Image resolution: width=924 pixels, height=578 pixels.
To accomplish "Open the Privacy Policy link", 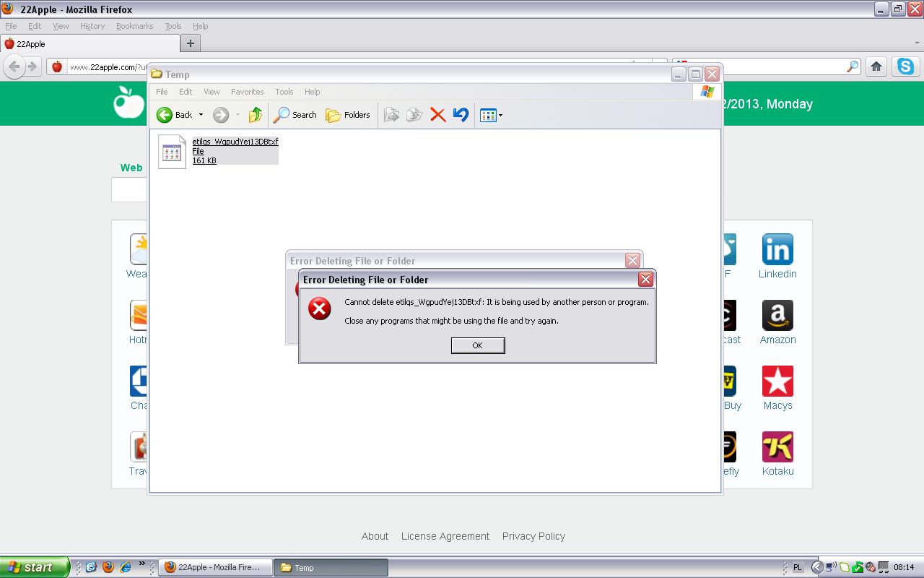I will coord(533,536).
